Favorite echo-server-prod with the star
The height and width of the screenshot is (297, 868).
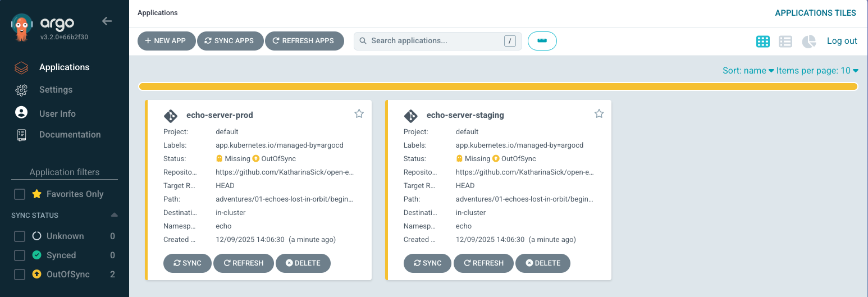tap(359, 113)
